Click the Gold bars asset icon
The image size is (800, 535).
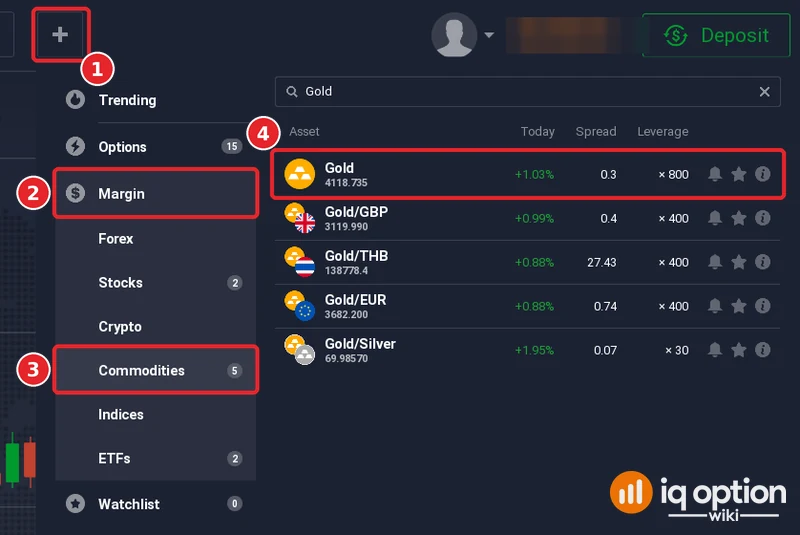(x=299, y=174)
